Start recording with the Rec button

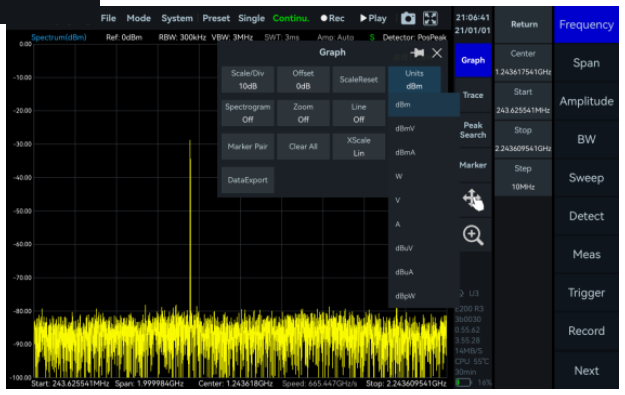point(332,18)
